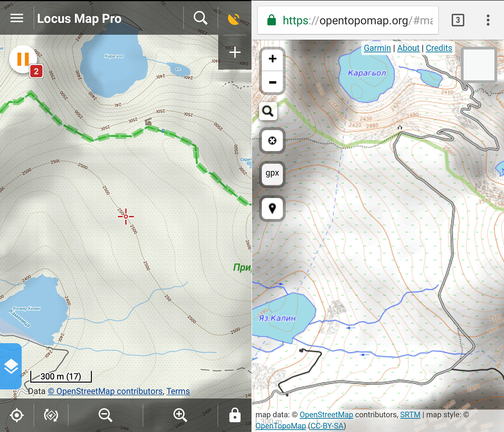
Task: Pause track recording with orange button
Action: (23, 59)
